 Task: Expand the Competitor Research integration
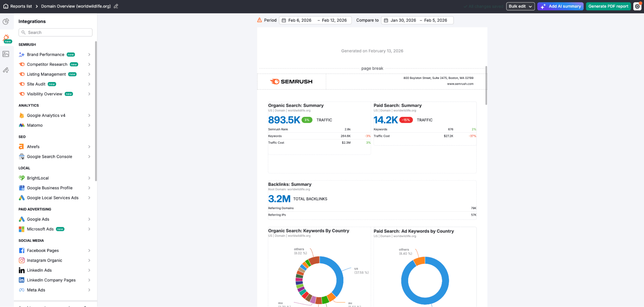click(89, 64)
